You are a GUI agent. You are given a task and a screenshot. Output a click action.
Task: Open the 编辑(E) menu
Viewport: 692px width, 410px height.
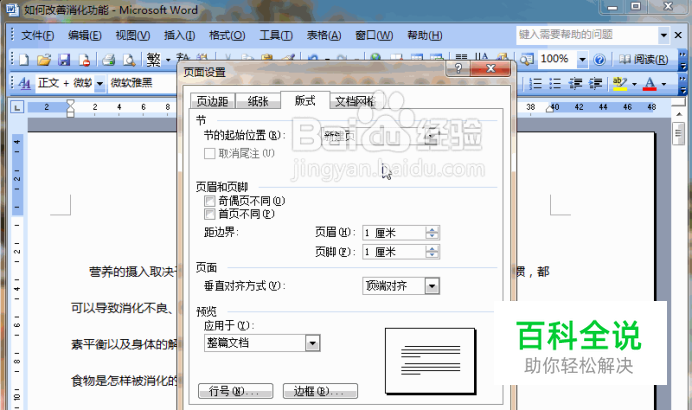tap(85, 35)
